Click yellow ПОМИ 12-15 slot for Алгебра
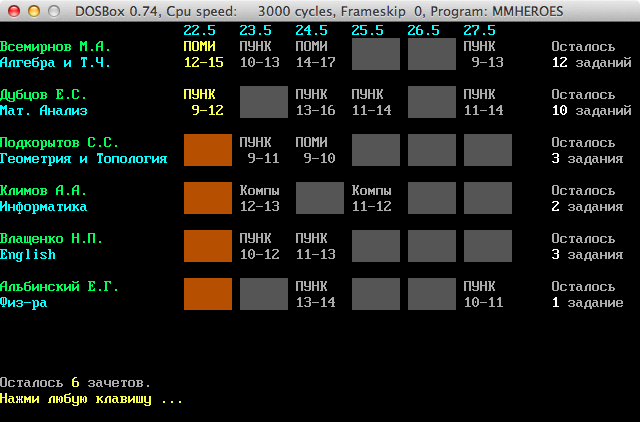Viewport: 640px width, 422px height. [x=203, y=54]
